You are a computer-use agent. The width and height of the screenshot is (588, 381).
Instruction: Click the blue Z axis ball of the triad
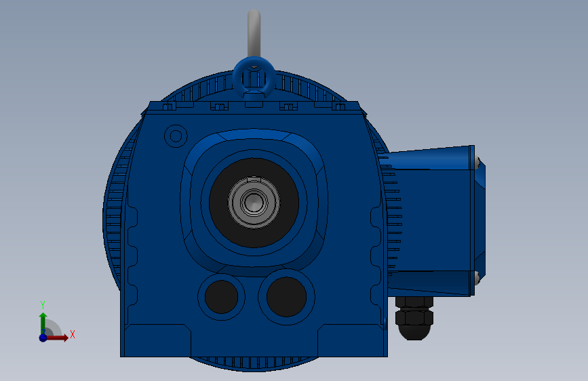click(x=43, y=338)
